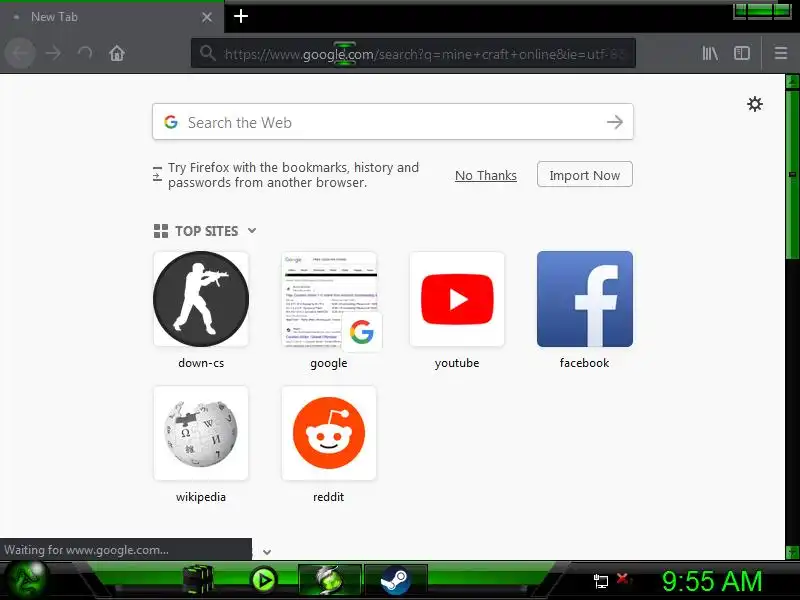Click the Import Now button
Screen dimensions: 800x600
click(x=585, y=174)
